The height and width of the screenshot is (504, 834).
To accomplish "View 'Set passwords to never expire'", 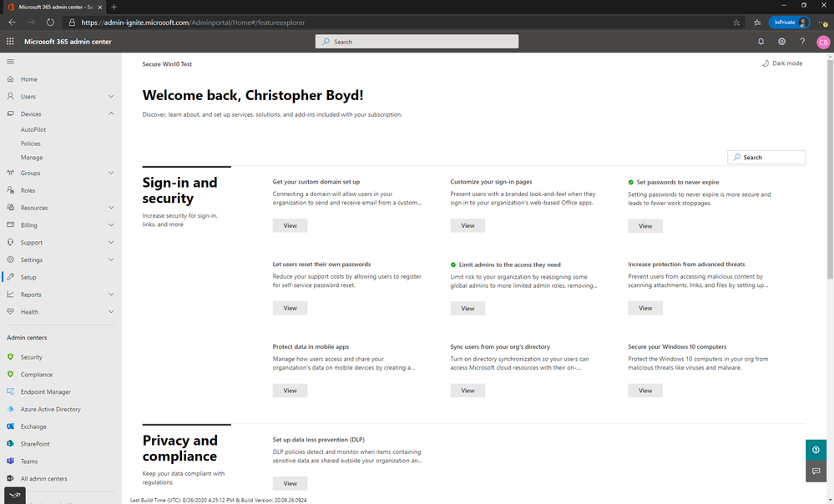I will click(645, 226).
